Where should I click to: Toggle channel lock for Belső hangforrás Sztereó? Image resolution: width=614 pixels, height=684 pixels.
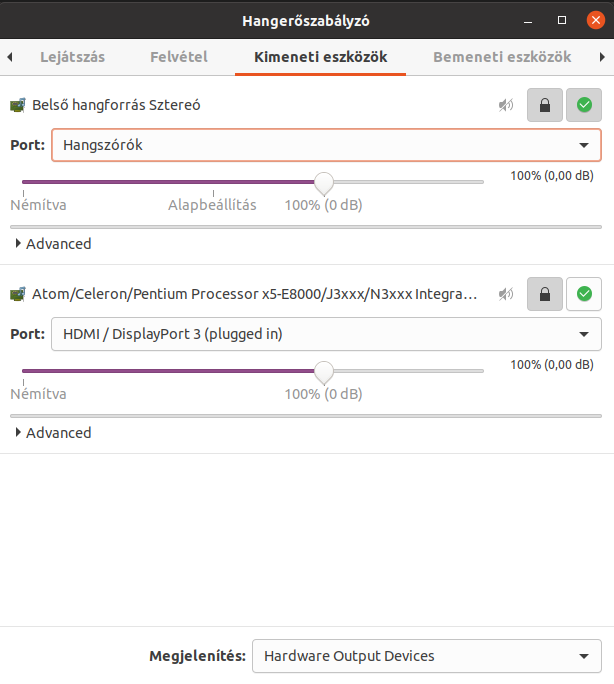coord(545,105)
